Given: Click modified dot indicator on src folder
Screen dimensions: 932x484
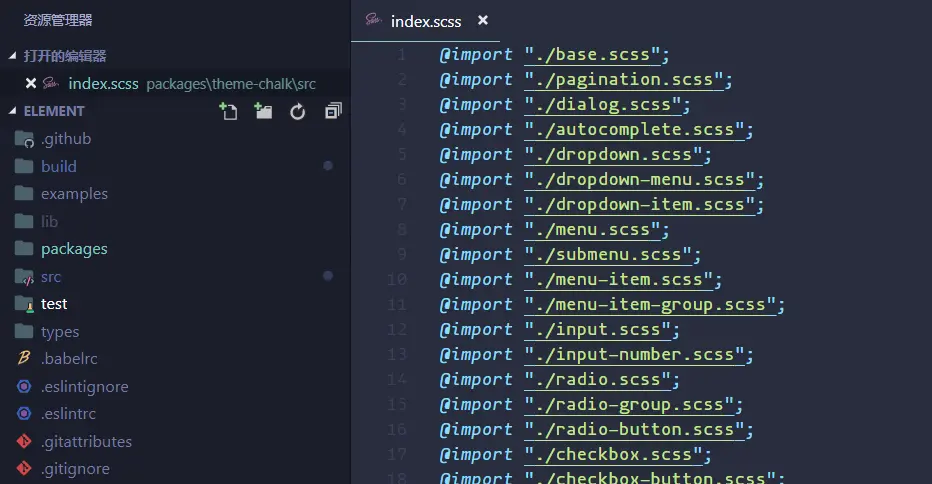Looking at the screenshot, I should 328,275.
